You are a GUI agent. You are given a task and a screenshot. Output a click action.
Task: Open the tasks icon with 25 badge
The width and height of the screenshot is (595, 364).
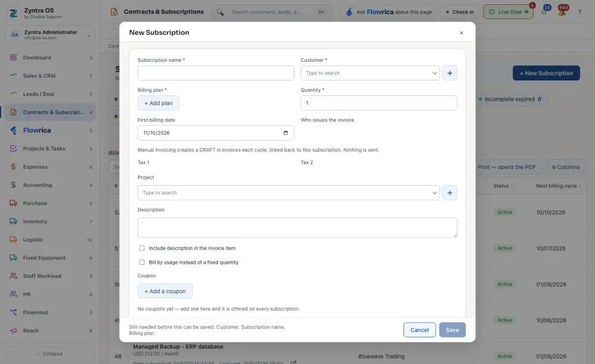(544, 12)
